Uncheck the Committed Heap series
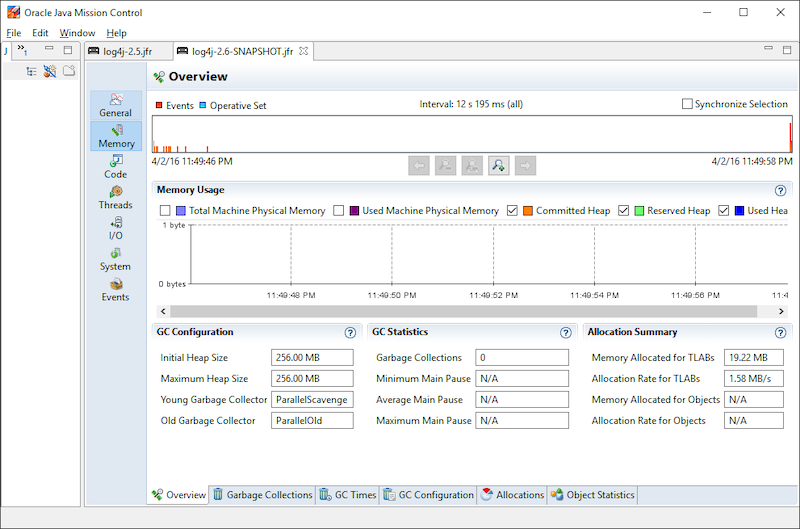Image resolution: width=800 pixels, height=529 pixels. pos(513,211)
